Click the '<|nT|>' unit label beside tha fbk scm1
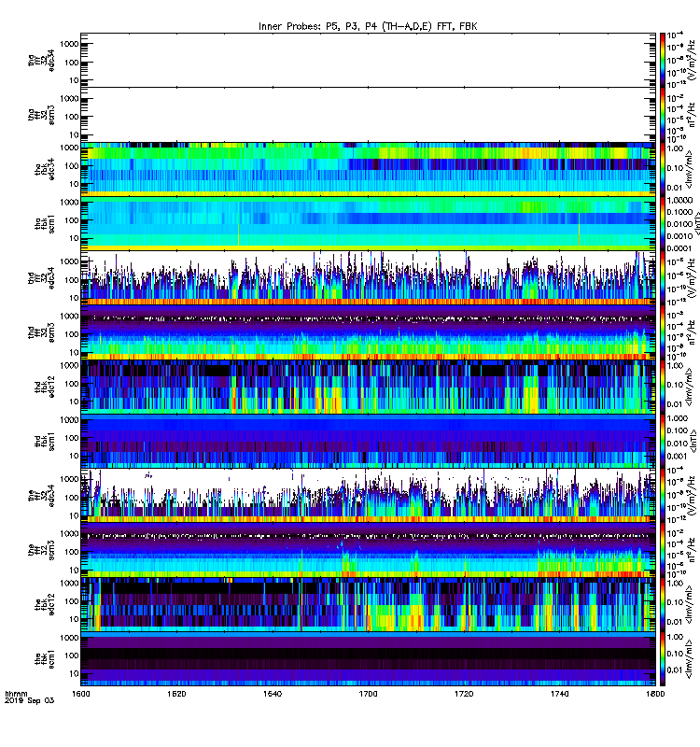700x747 pixels. [696, 224]
